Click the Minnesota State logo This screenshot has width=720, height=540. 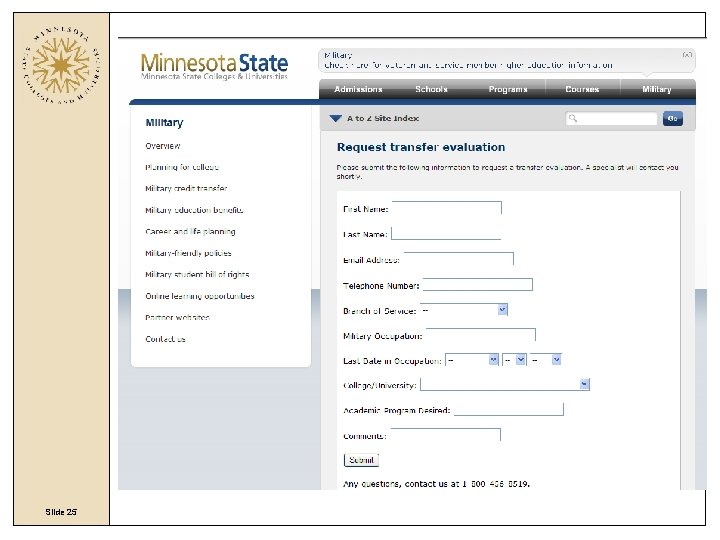click(214, 67)
